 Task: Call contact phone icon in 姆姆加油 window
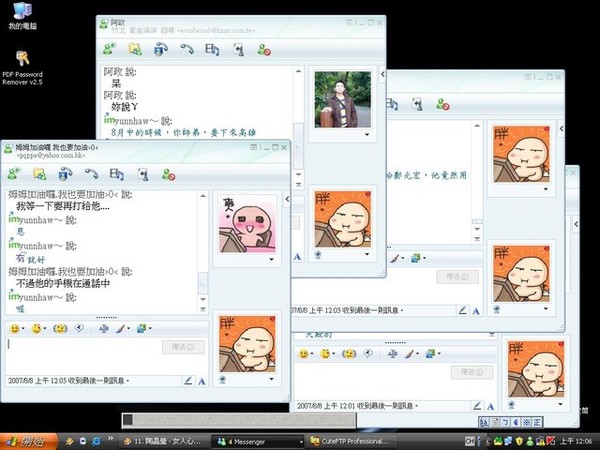[x=91, y=174]
